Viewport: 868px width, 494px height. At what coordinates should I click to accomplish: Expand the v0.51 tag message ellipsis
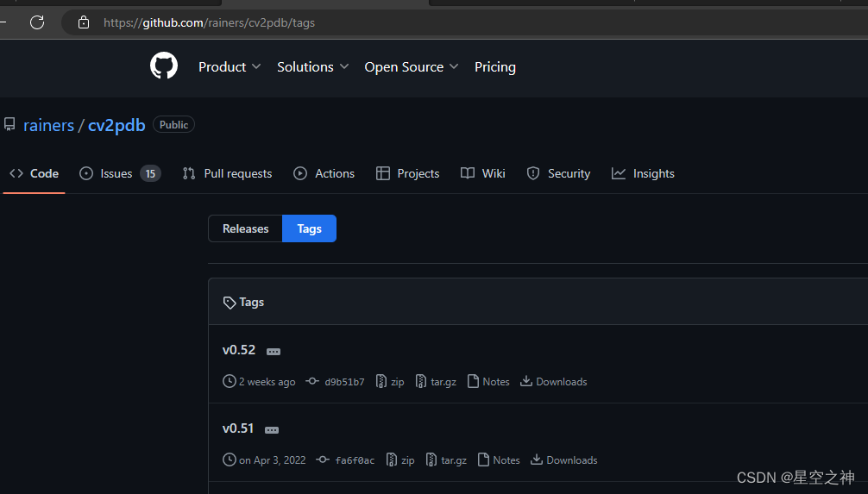272,430
